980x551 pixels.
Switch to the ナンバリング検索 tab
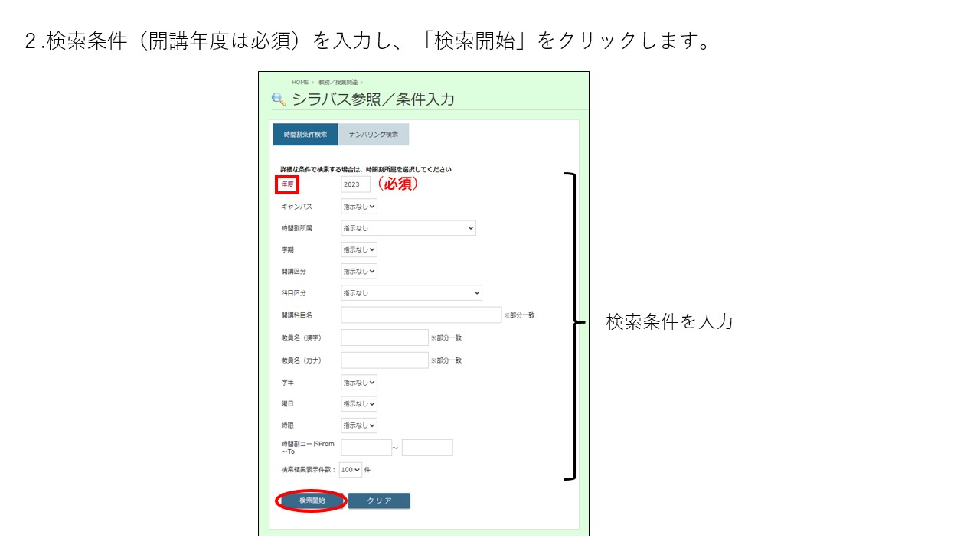coord(374,135)
